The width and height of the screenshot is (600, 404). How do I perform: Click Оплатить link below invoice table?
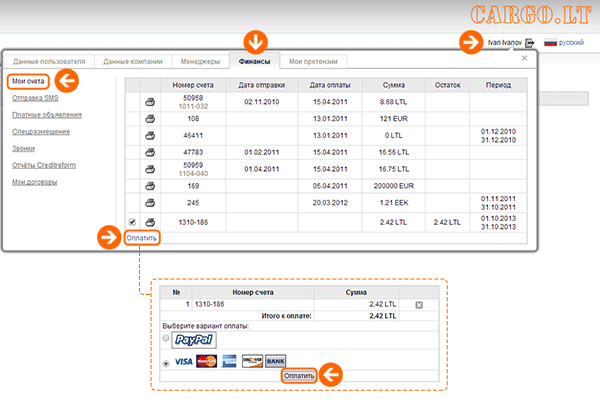[x=141, y=238]
